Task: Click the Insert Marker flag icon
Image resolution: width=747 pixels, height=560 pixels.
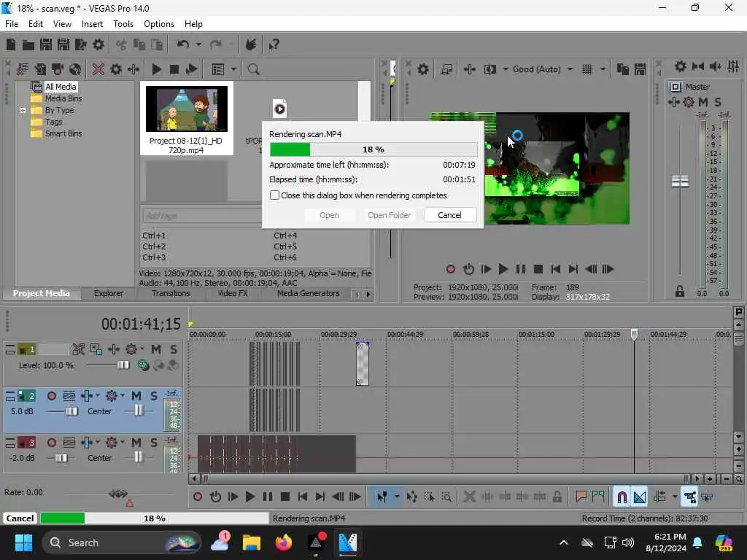Action: pos(581,497)
